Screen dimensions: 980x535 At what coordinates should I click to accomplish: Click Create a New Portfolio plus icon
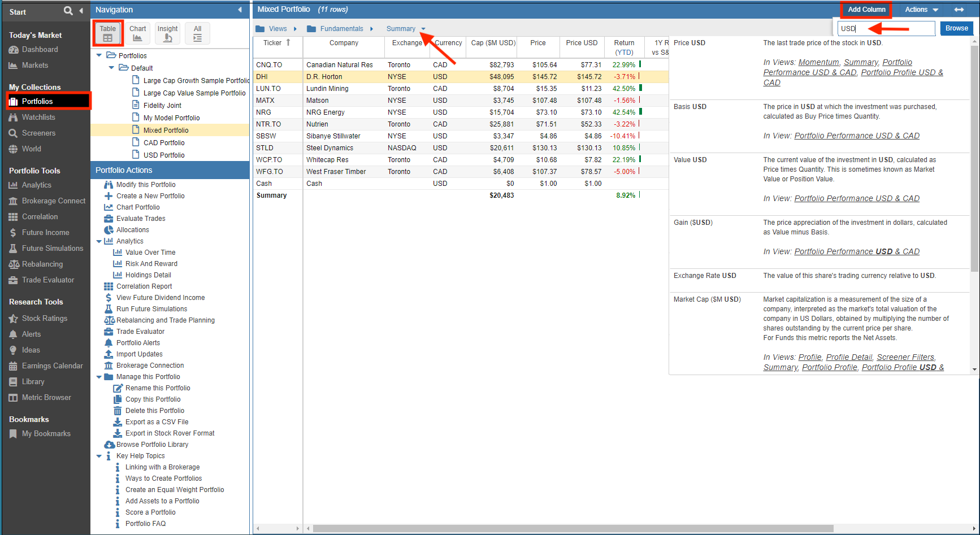pyautogui.click(x=109, y=196)
